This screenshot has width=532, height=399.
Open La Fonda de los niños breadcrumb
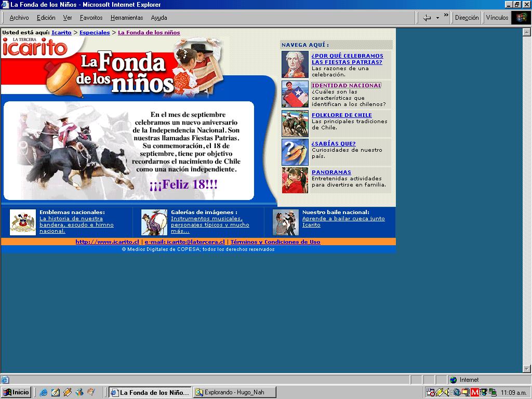click(149, 33)
